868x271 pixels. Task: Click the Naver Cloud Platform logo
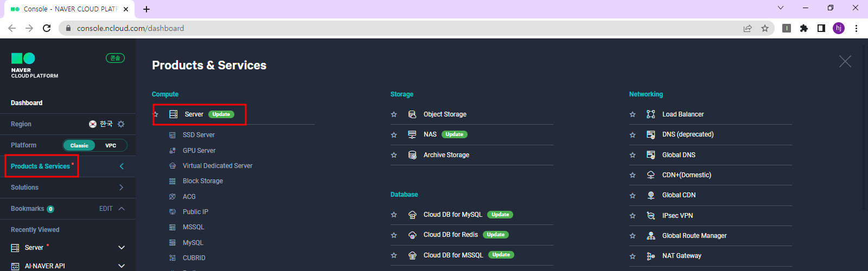pyautogui.click(x=34, y=66)
